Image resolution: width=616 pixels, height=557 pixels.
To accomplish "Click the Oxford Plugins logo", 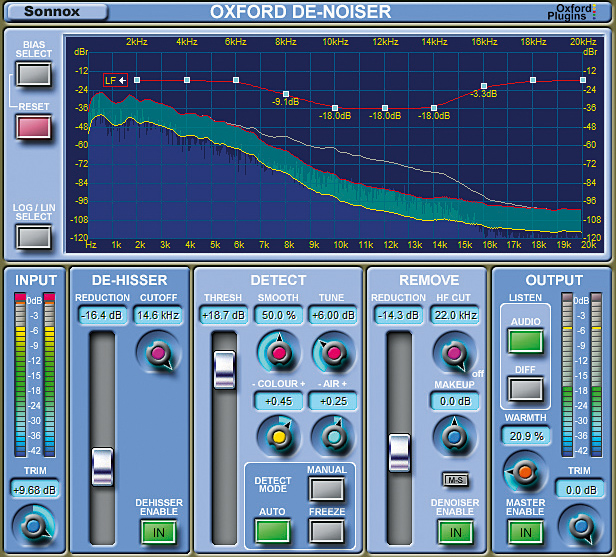I will click(x=572, y=12).
